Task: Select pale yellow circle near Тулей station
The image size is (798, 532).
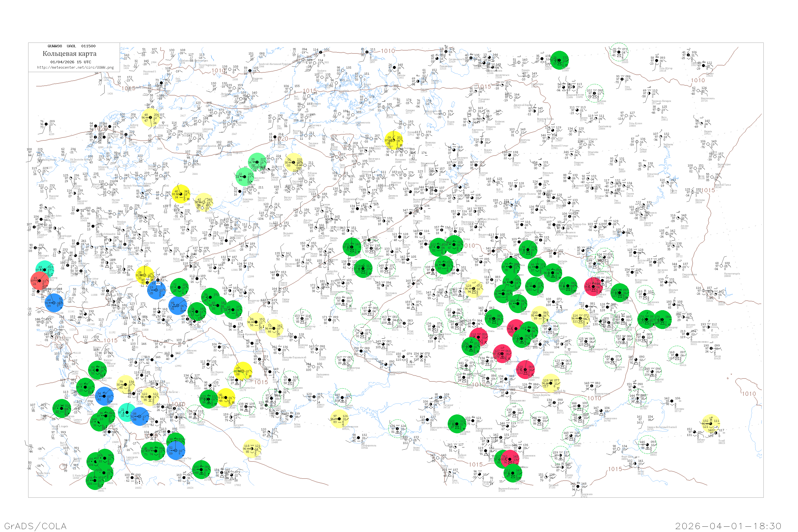Action: coord(710,423)
